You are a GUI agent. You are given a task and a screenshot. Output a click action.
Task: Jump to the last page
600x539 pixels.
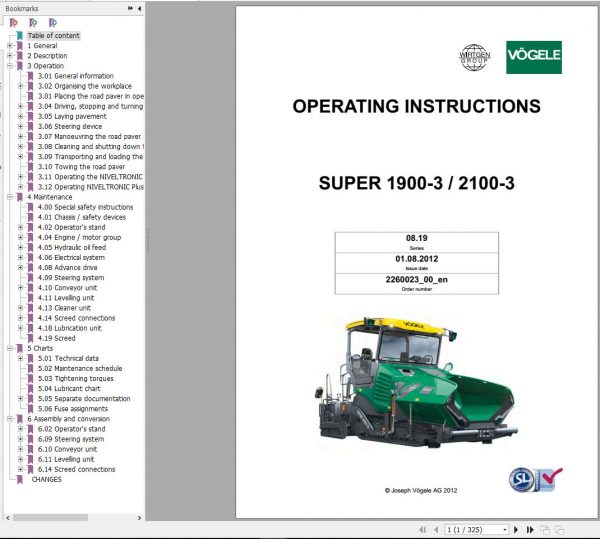coord(530,529)
